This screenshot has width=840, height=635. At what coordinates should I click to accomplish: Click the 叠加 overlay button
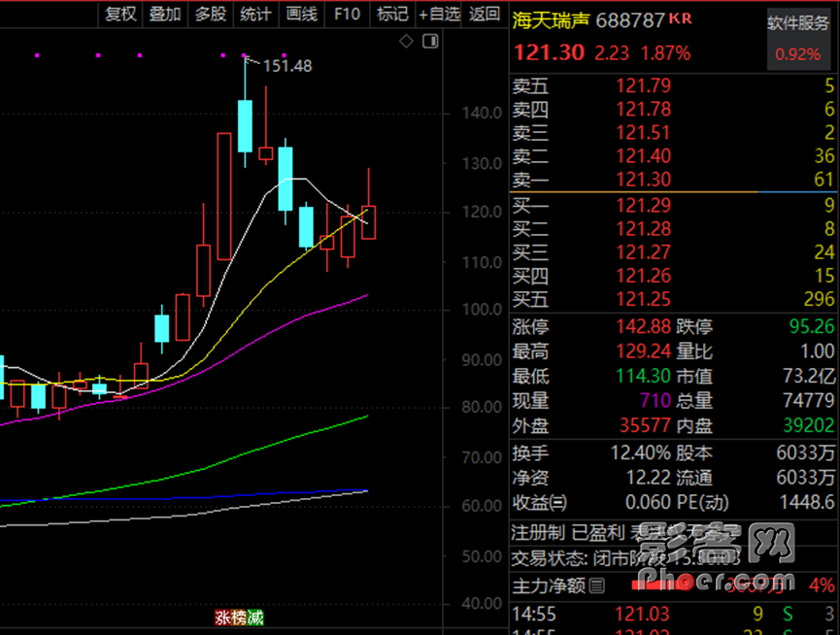(165, 15)
